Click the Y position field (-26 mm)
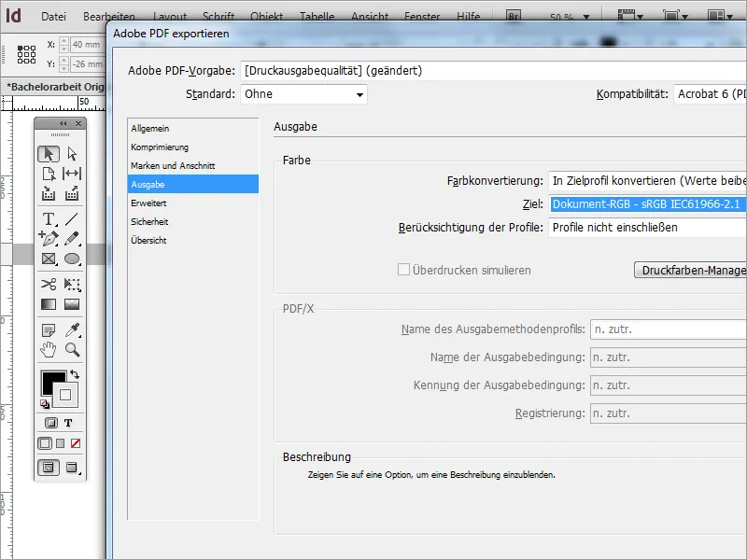Image resolution: width=747 pixels, height=560 pixels. [x=89, y=63]
